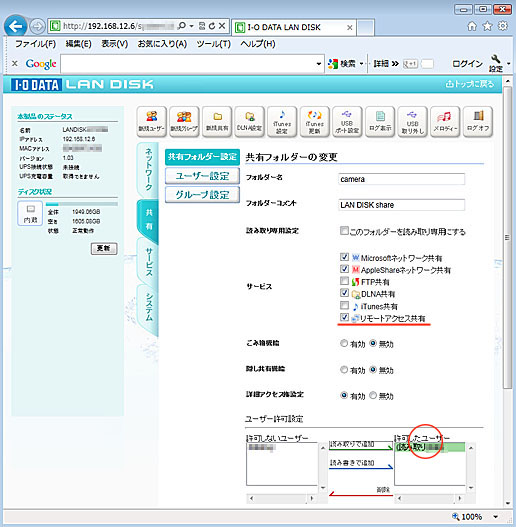Uncheck the AppleShareネットワーク共有 checkbox
This screenshot has height=527, width=516.
click(x=344, y=269)
